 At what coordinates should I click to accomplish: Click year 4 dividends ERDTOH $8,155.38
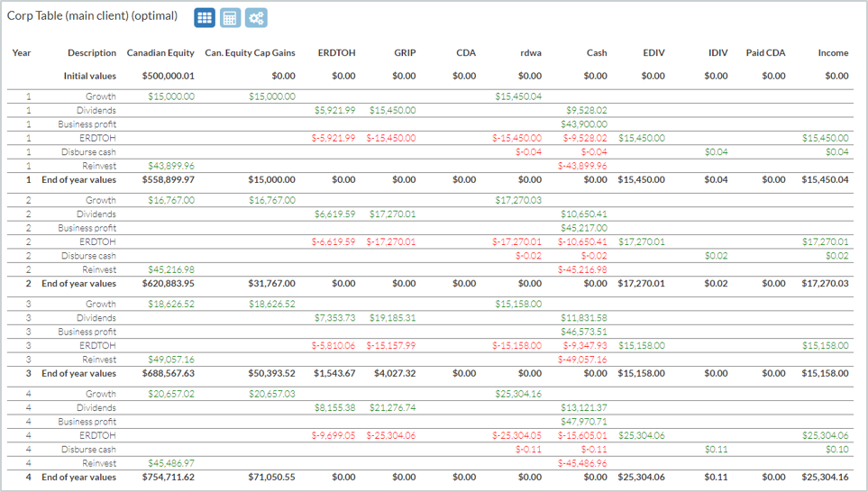[x=335, y=408]
